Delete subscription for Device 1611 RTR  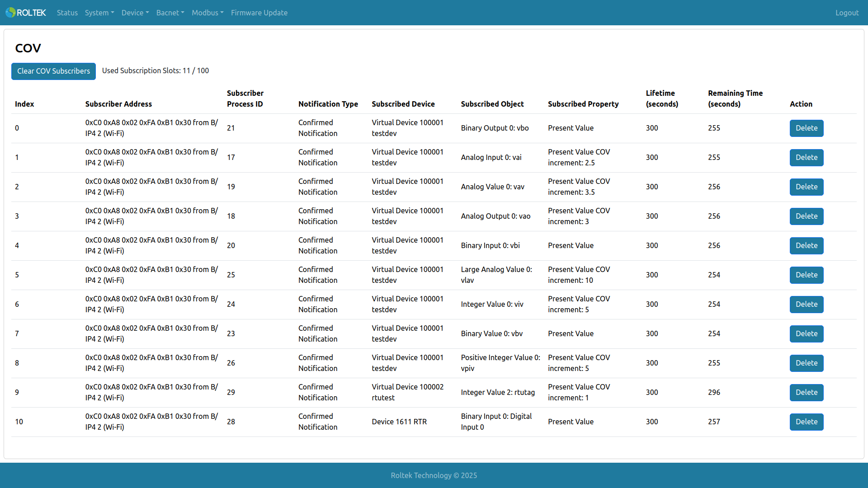pyautogui.click(x=807, y=422)
